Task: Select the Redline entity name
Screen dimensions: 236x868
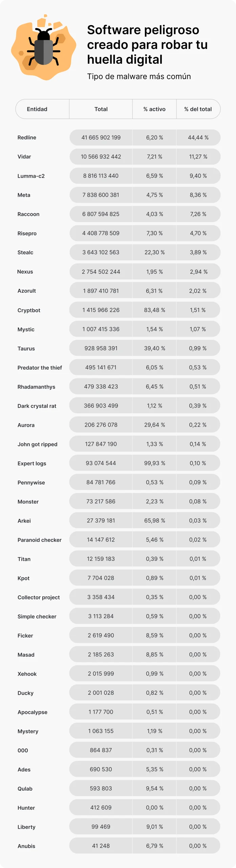Action: (x=27, y=138)
